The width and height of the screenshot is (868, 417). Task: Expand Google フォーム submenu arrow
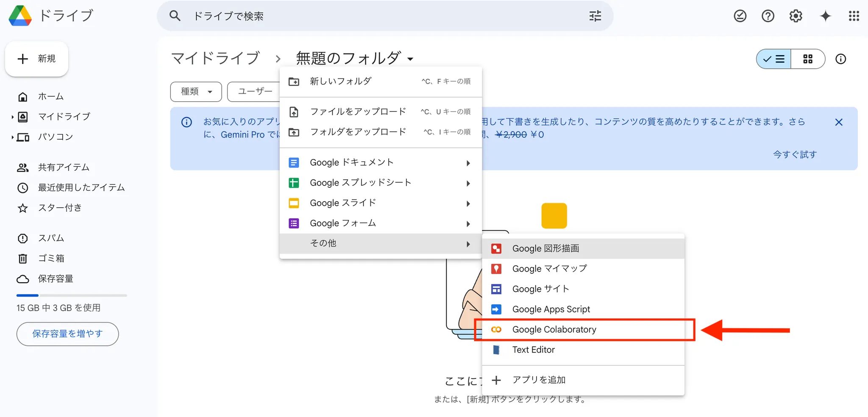(468, 224)
